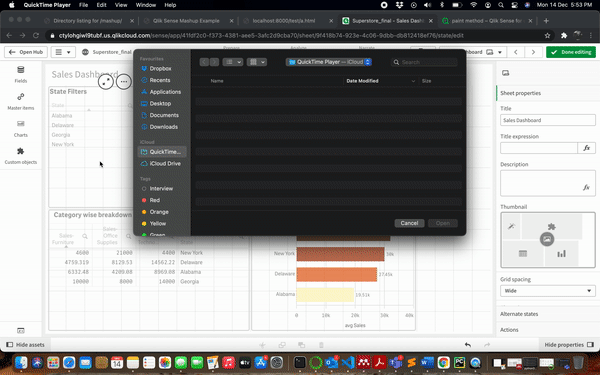600x375 pixels.
Task: Open the sheets selector dropdown
Action: 494,52
